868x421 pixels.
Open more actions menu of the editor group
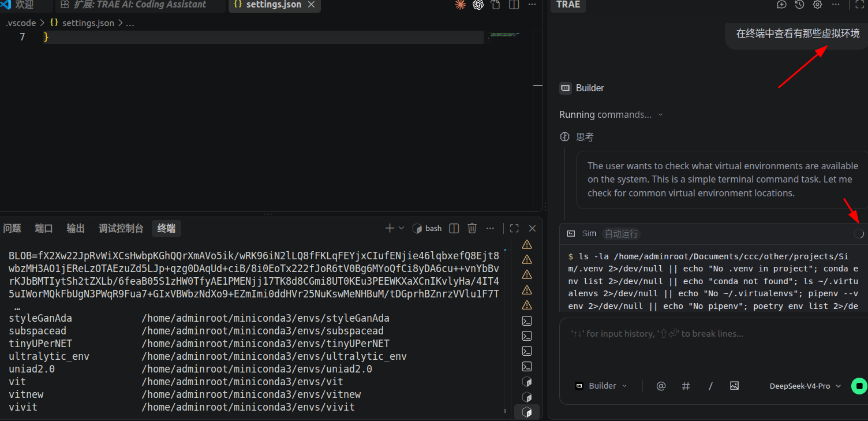tap(532, 5)
